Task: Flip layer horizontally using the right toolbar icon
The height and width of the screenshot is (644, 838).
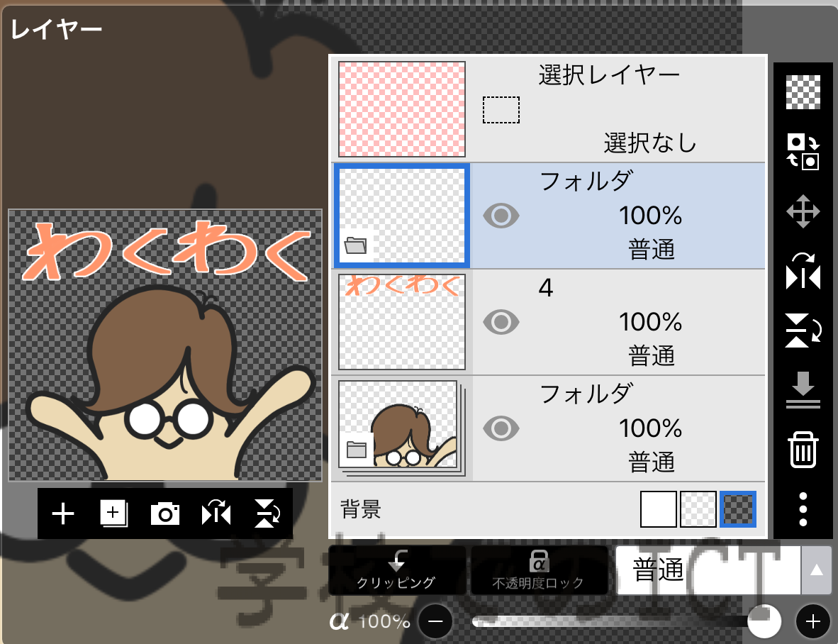Action: click(803, 272)
